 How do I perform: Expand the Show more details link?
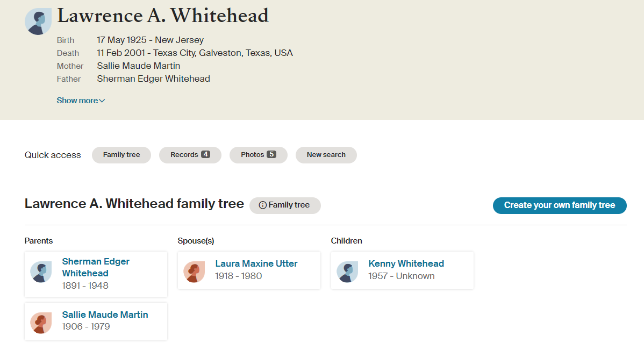(77, 101)
